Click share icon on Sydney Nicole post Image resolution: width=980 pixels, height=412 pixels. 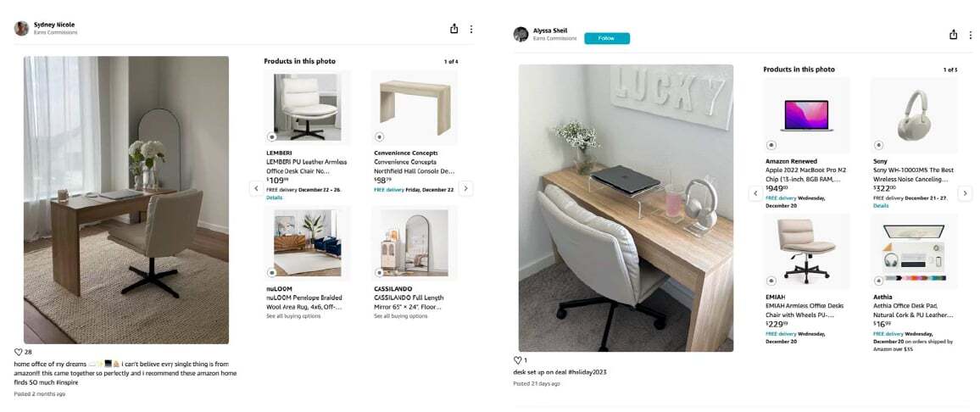pos(454,29)
